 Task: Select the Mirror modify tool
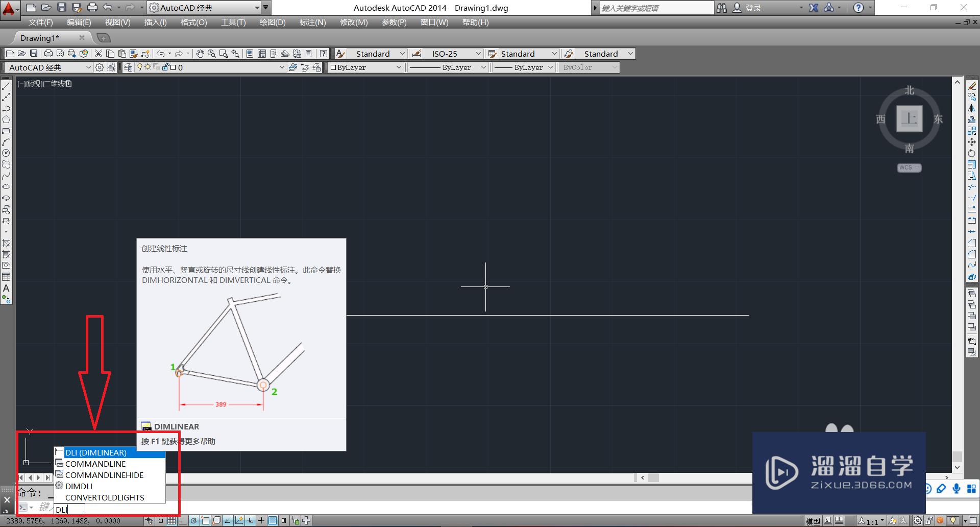(972, 108)
